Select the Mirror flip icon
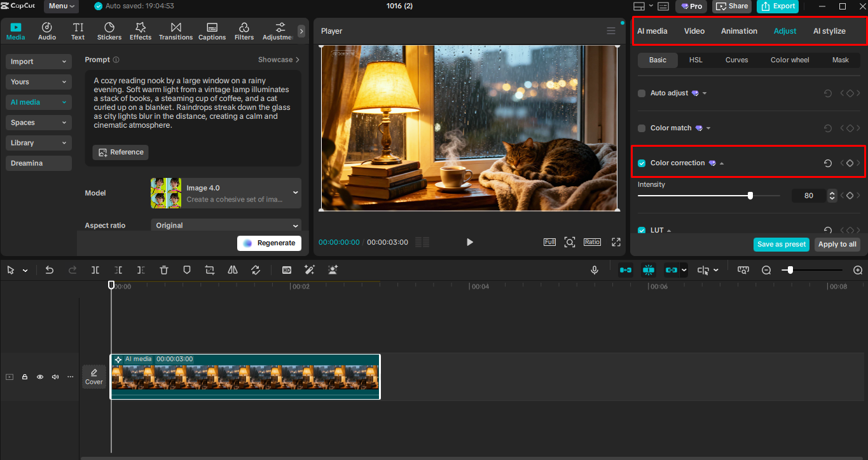Image resolution: width=868 pixels, height=460 pixels. (x=232, y=269)
